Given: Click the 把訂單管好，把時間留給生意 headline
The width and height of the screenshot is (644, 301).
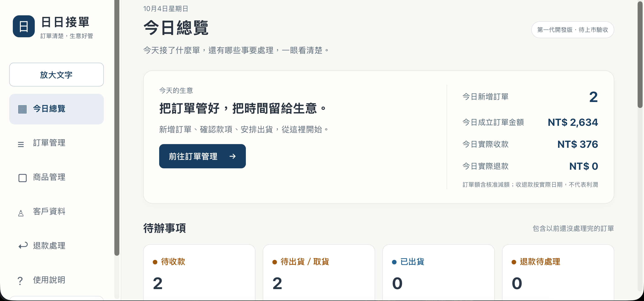Looking at the screenshot, I should (x=243, y=108).
